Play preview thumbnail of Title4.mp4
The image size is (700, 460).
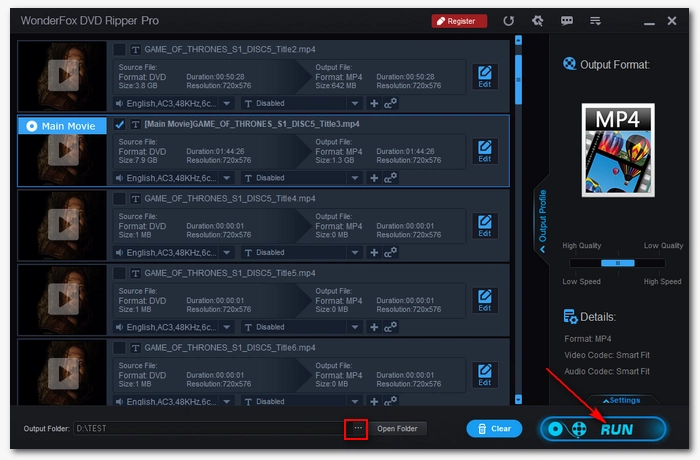coord(63,225)
